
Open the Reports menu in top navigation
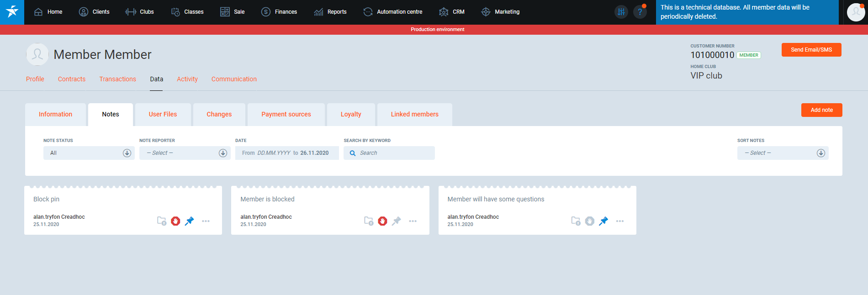tap(330, 12)
